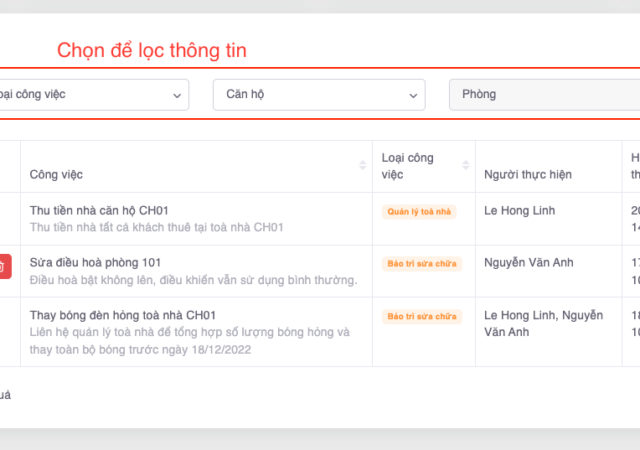The image size is (640, 450).
Task: Click Bảo trì sửa chữa tag in Thay bóng đèn row
Action: tap(421, 317)
